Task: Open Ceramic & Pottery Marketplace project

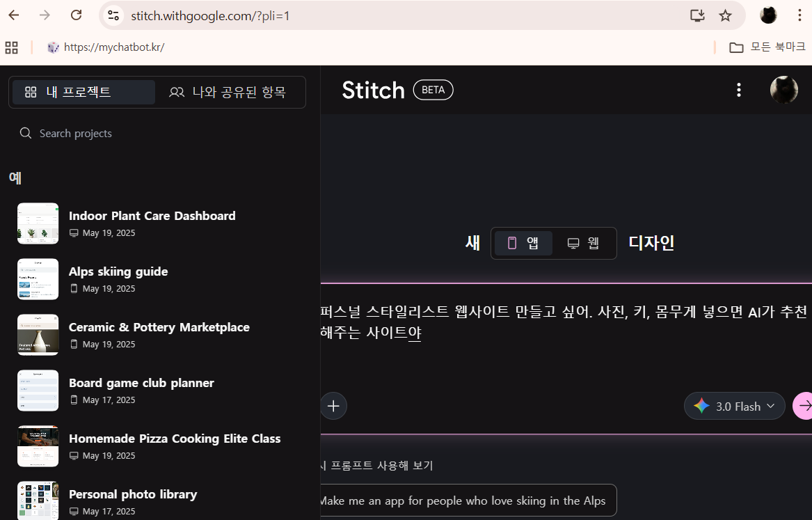Action: tap(159, 327)
